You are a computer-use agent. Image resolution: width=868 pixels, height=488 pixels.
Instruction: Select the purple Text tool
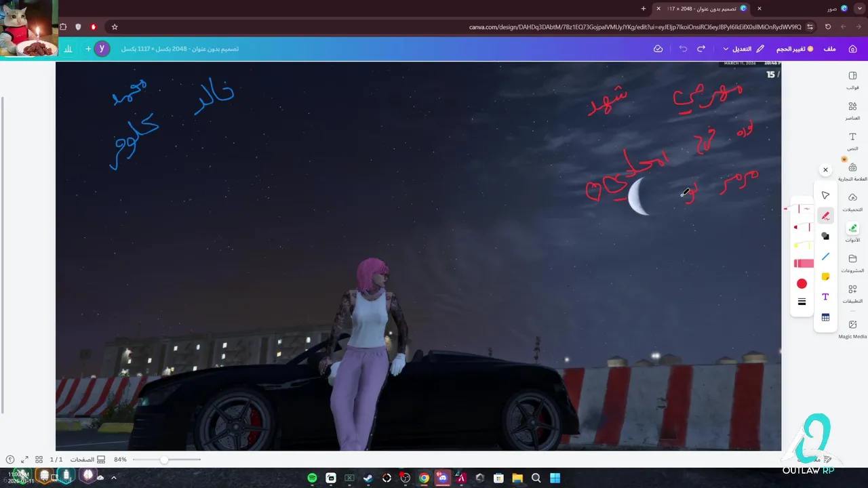[825, 297]
